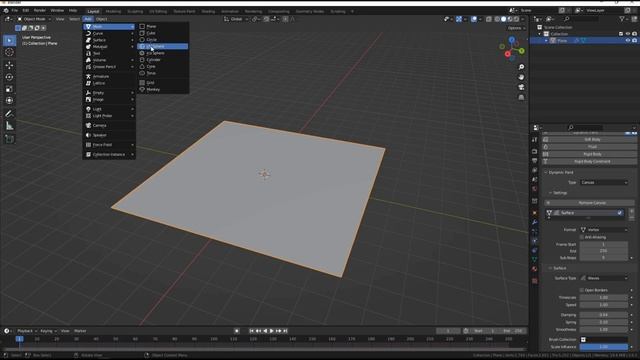Toggle X-ray viewport display
This screenshot has height=360, width=640.
[489, 19]
